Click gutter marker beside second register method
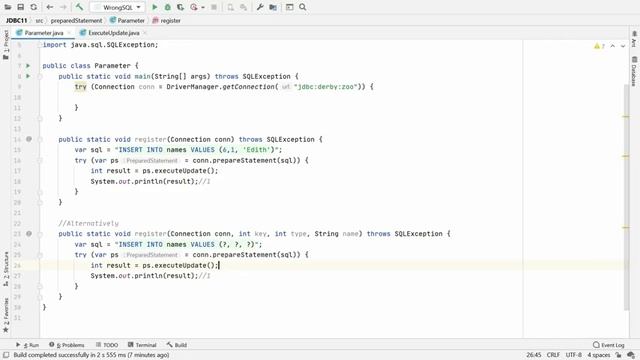640x360 pixels. [29, 233]
